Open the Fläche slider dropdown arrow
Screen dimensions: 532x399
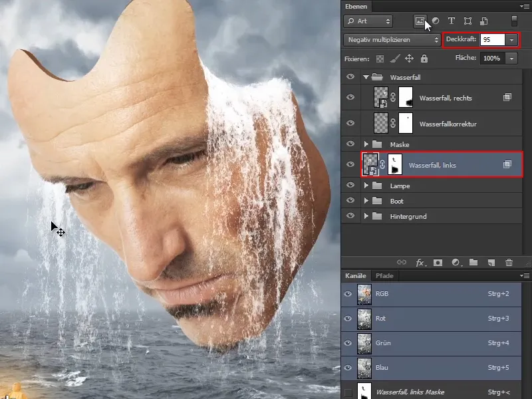(x=511, y=59)
